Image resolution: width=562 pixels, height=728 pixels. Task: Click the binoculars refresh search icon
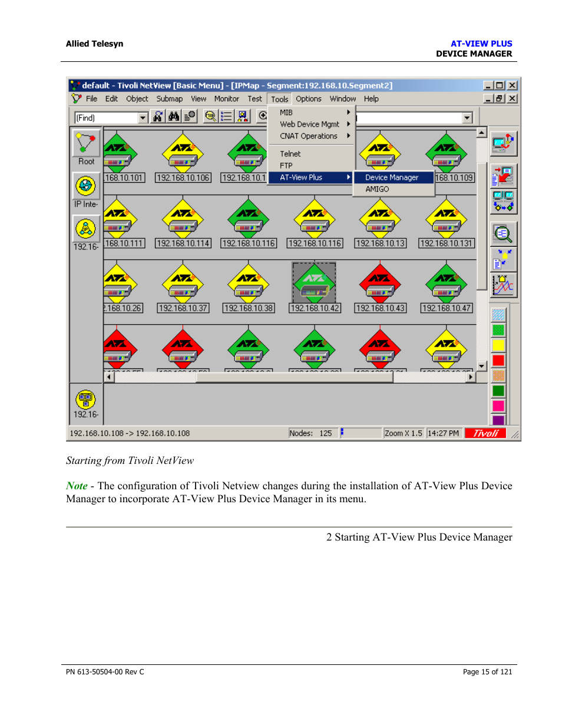coord(158,117)
